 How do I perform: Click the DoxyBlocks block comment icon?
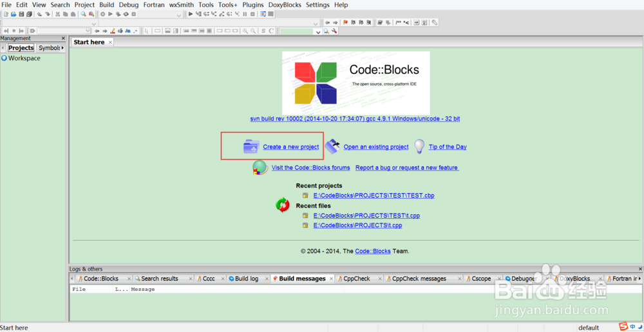pos(399,22)
